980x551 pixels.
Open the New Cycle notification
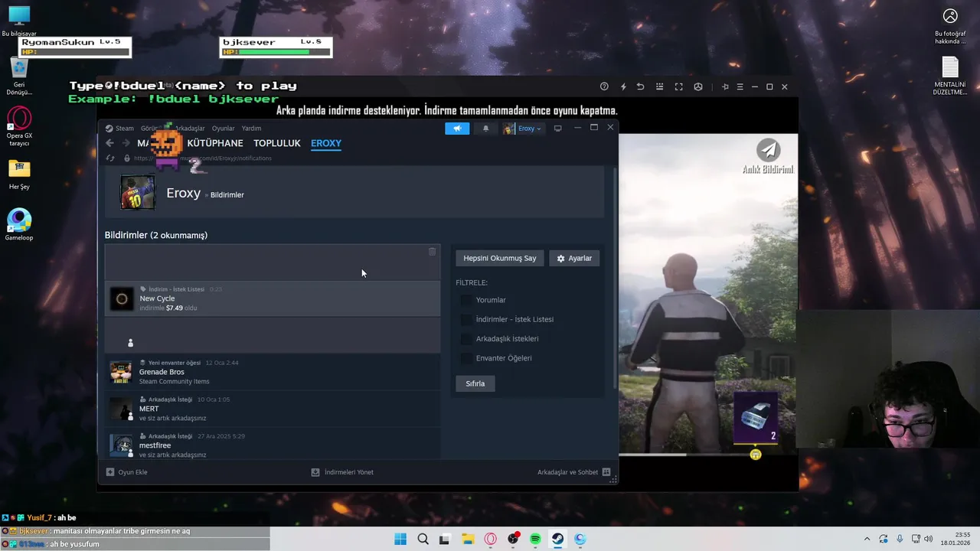273,298
